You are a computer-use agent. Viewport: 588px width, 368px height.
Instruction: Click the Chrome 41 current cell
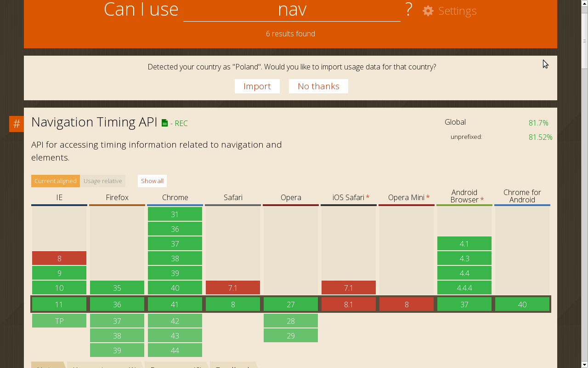pos(175,304)
